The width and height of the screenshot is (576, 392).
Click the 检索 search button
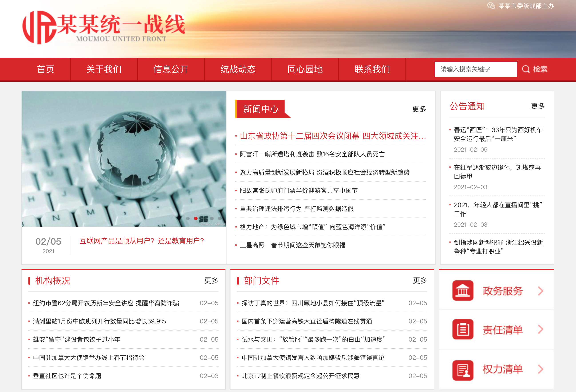click(535, 69)
